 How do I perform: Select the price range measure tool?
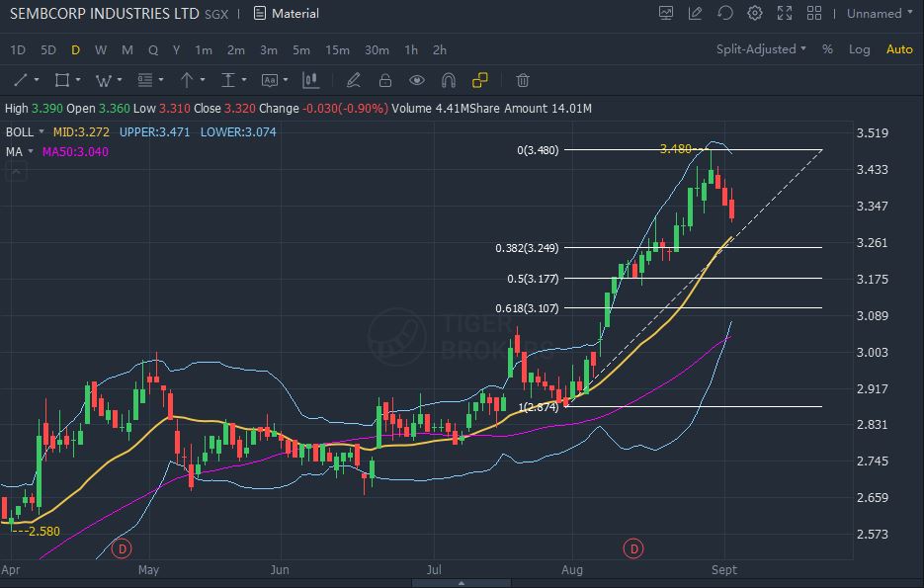[x=228, y=79]
